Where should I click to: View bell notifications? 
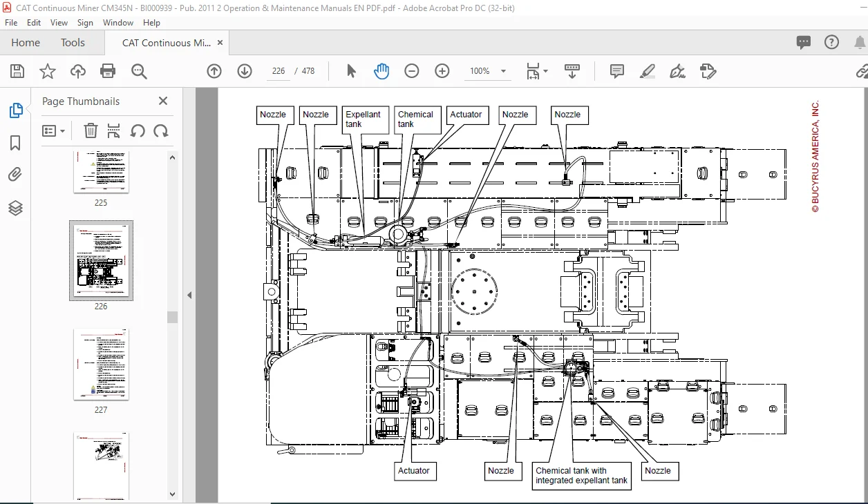coord(860,42)
